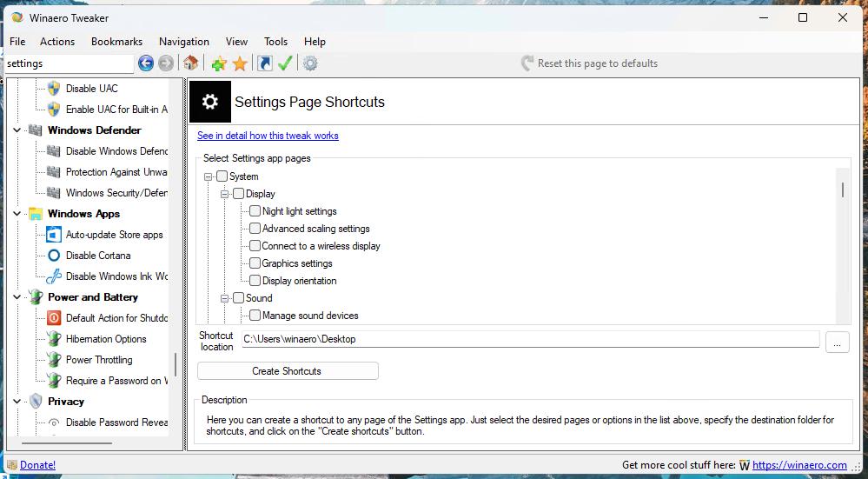Check the Graphics settings checkbox
This screenshot has height=479, width=868.
(x=255, y=263)
